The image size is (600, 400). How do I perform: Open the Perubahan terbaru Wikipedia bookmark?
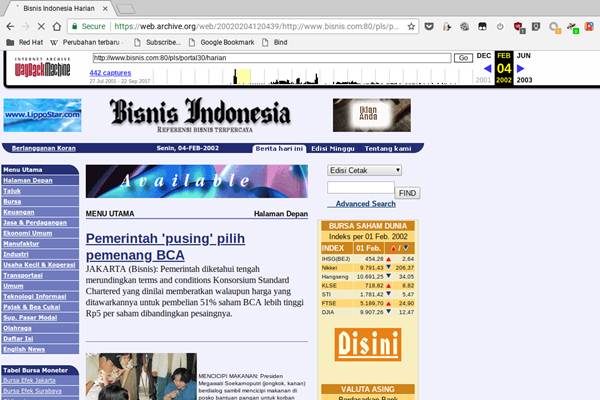(x=85, y=42)
